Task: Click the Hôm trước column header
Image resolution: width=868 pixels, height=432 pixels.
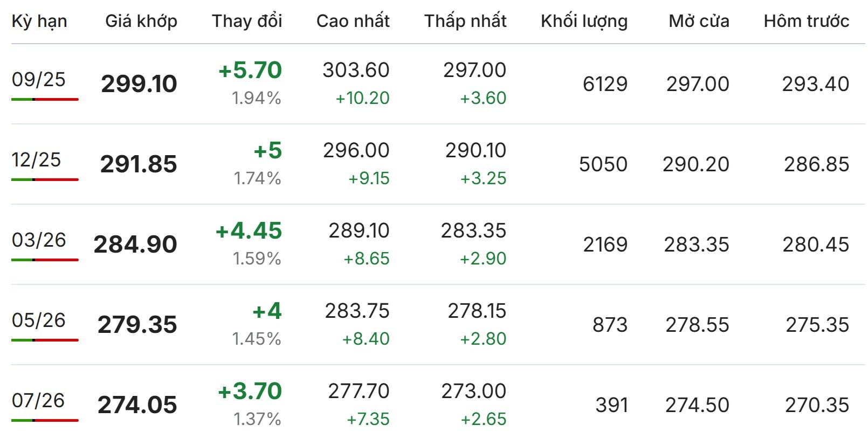Action: pos(807,21)
